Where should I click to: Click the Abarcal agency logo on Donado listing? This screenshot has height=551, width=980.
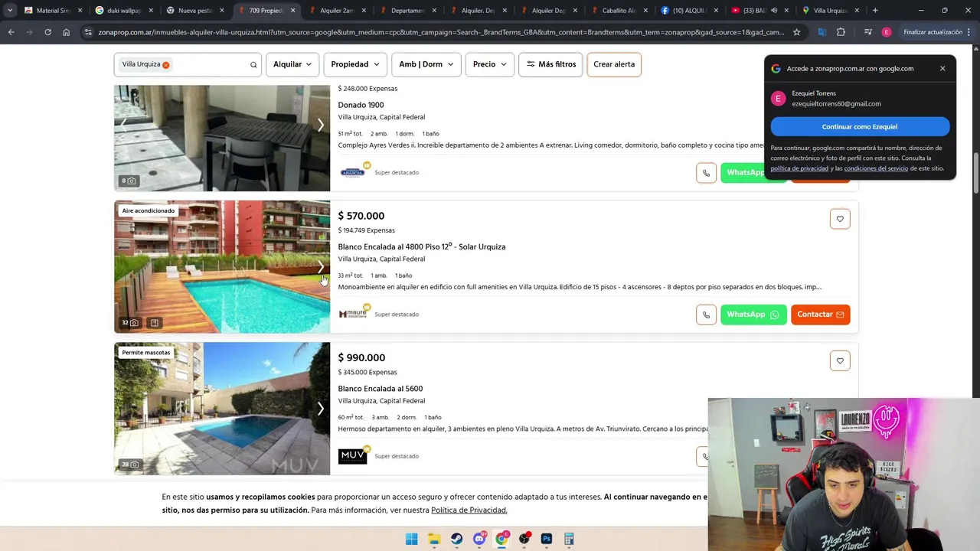pos(353,172)
